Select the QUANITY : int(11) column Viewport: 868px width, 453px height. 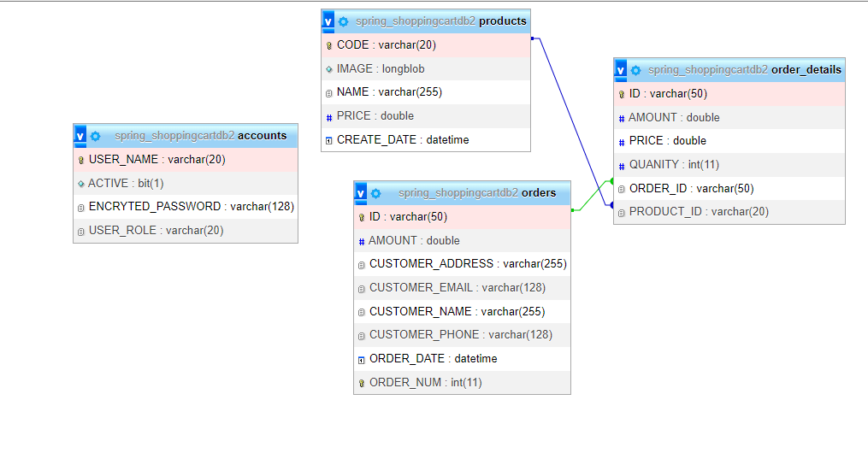(729, 165)
